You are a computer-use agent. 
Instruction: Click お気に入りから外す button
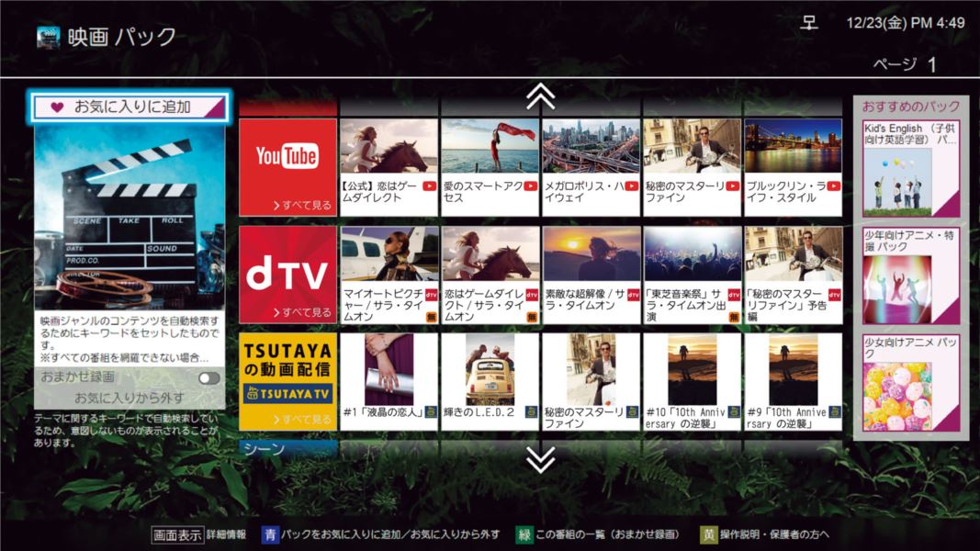pyautogui.click(x=130, y=398)
